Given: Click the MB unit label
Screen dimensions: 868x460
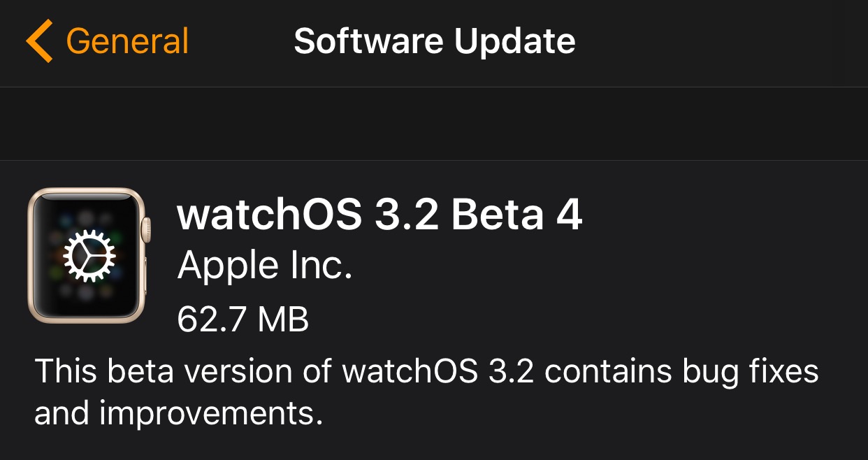Looking at the screenshot, I should click(283, 319).
